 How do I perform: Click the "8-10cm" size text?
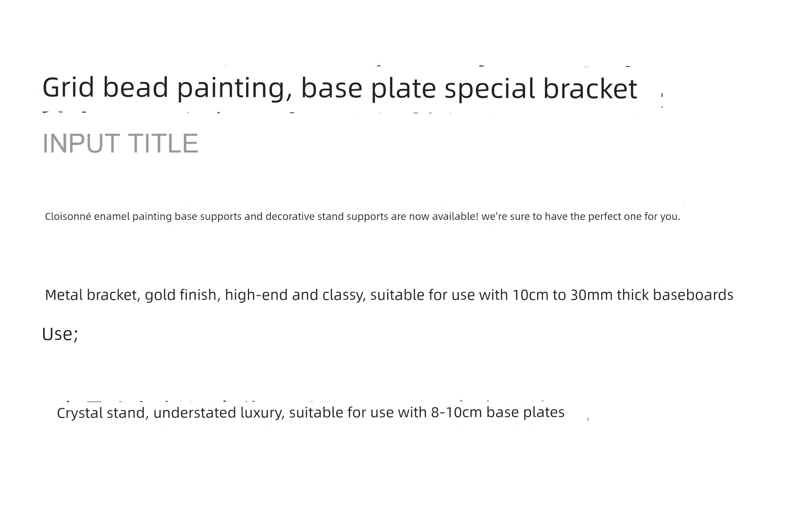[x=457, y=412]
